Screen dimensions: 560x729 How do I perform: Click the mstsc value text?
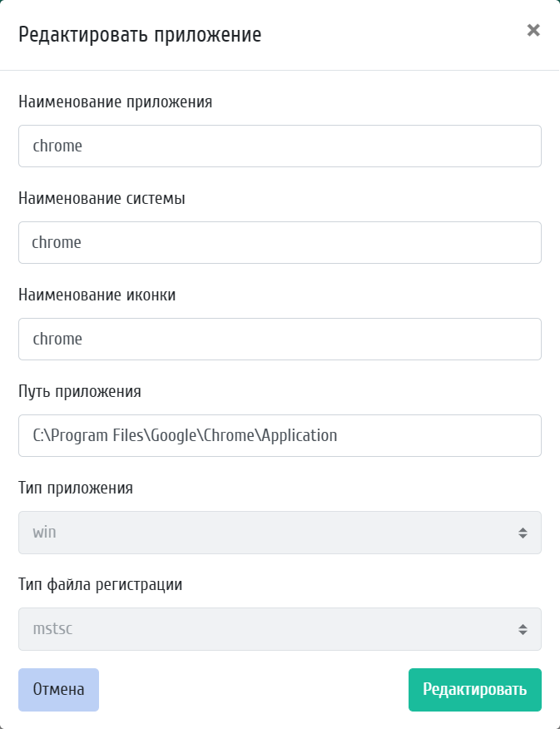pyautogui.click(x=52, y=629)
